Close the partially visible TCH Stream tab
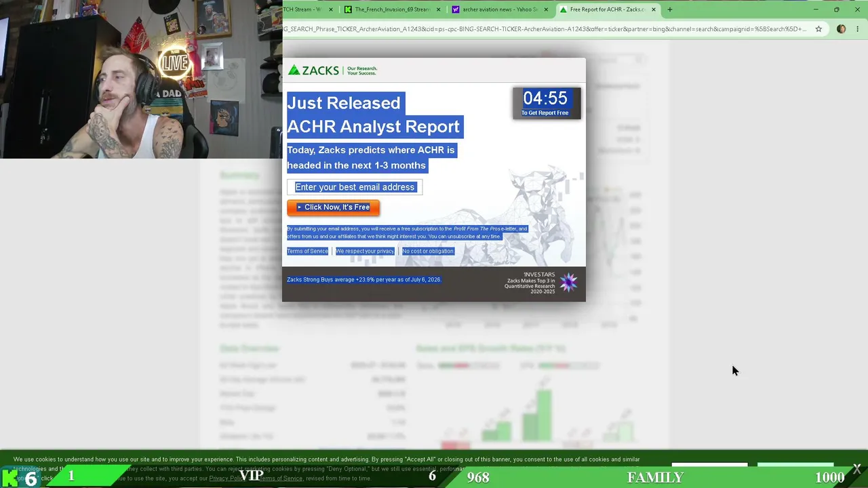Screen dimensions: 868x488 tap(331, 9)
